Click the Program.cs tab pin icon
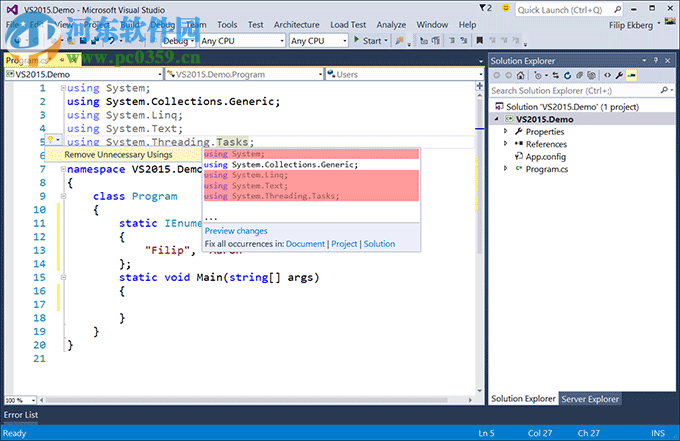The height and width of the screenshot is (441, 680). (x=62, y=59)
